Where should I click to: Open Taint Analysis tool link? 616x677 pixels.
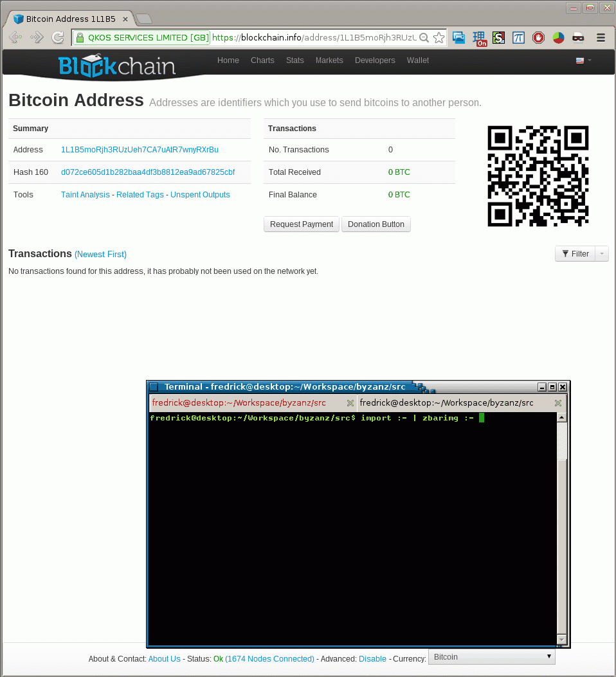click(85, 195)
